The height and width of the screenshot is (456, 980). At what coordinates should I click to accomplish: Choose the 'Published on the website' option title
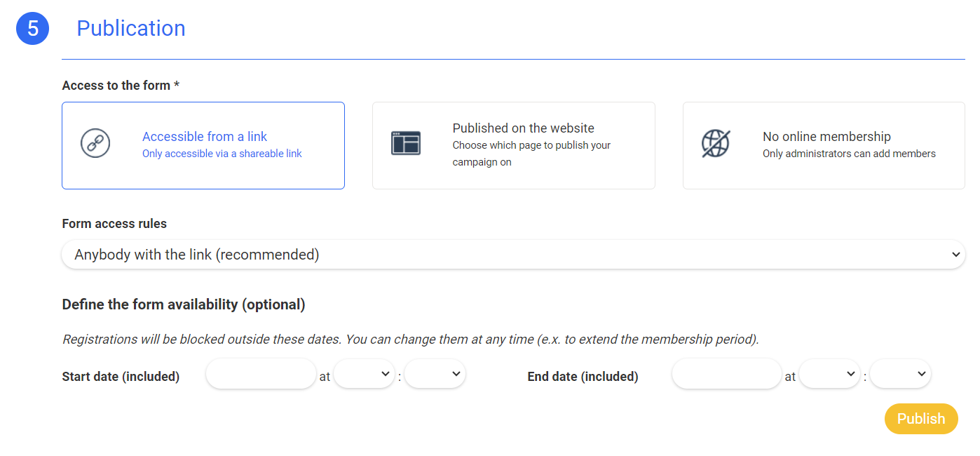[523, 128]
